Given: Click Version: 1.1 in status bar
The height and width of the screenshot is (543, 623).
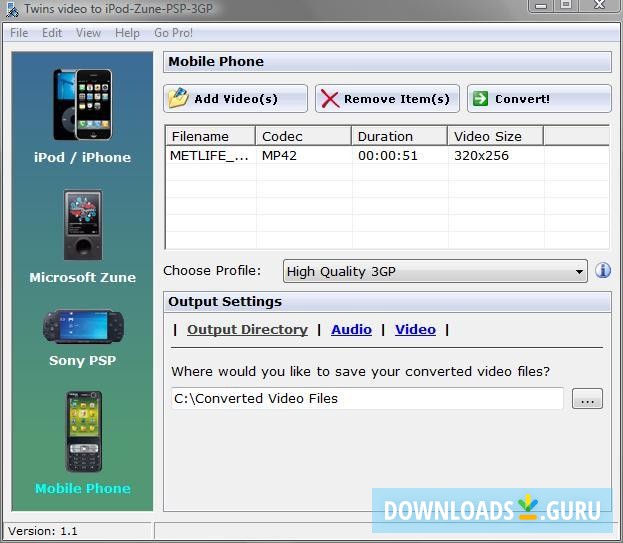Looking at the screenshot, I should coord(43,531).
